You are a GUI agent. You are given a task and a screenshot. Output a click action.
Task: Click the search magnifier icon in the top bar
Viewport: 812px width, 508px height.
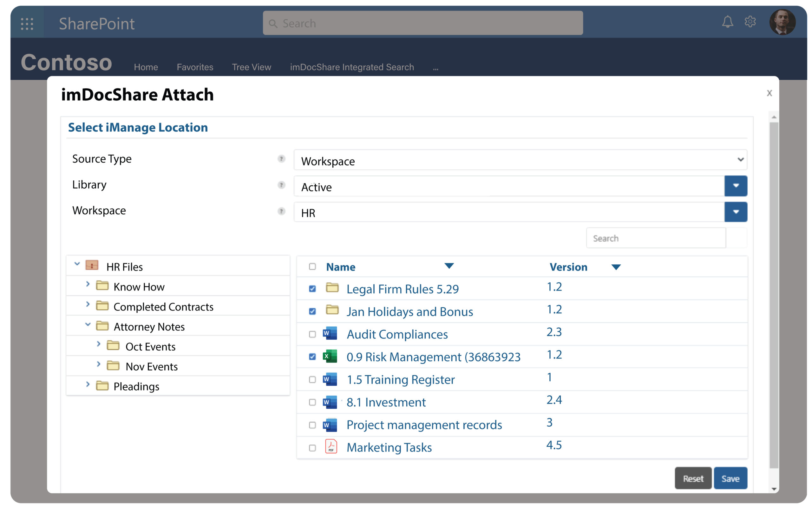click(x=273, y=23)
